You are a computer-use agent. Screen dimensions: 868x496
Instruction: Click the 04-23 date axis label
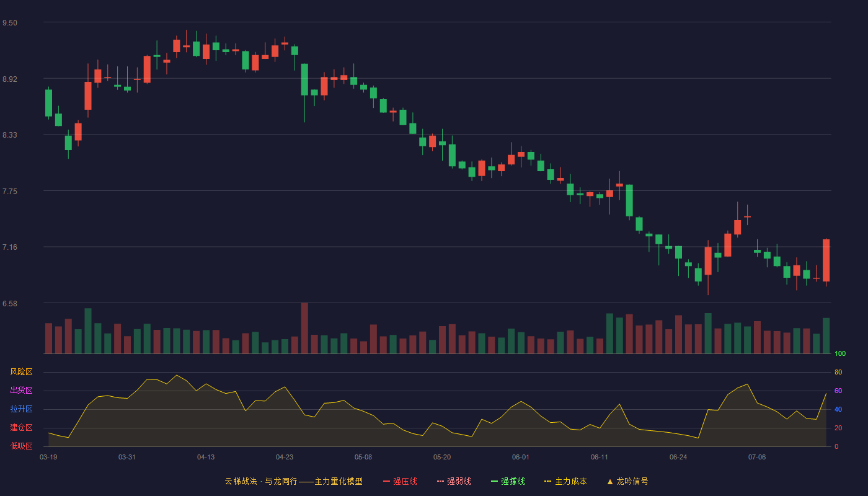click(285, 457)
